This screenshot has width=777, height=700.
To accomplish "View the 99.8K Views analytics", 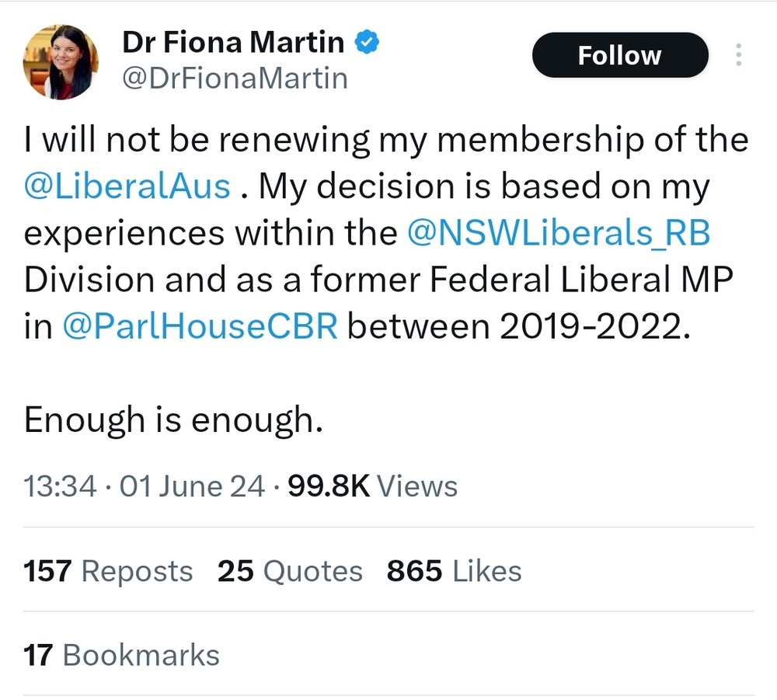I will pos(373,487).
